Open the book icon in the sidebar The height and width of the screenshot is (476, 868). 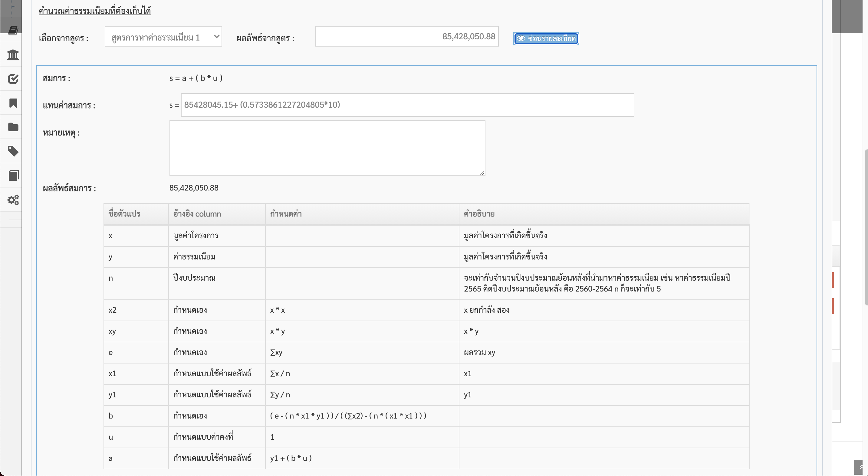coord(13,30)
